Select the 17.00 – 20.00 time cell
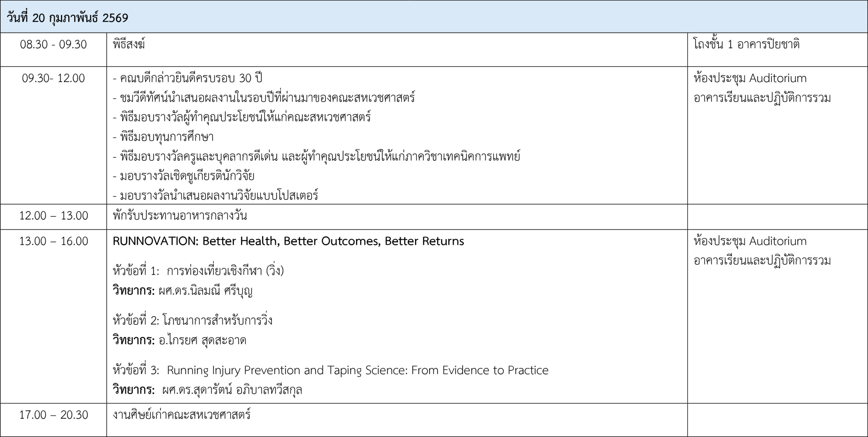 point(54,415)
